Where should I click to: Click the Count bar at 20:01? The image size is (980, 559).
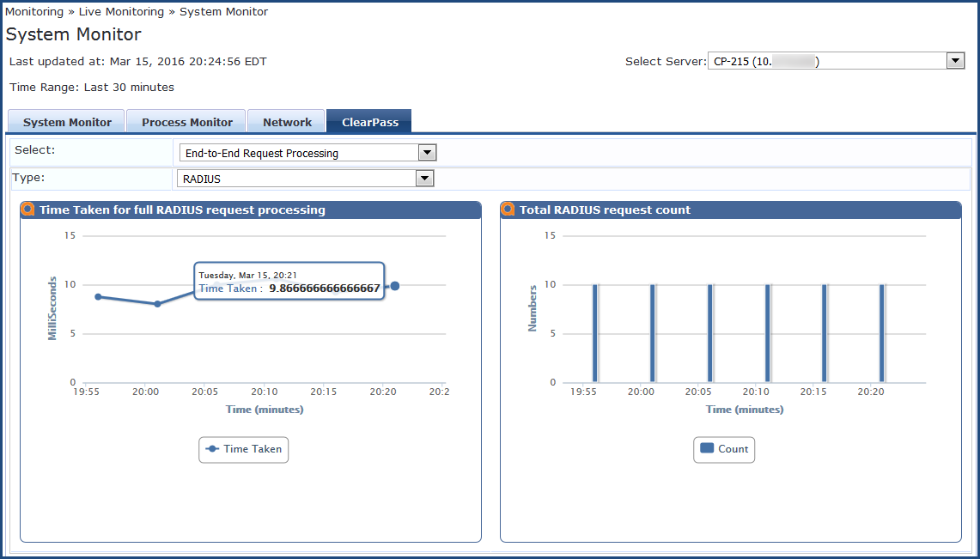653,333
